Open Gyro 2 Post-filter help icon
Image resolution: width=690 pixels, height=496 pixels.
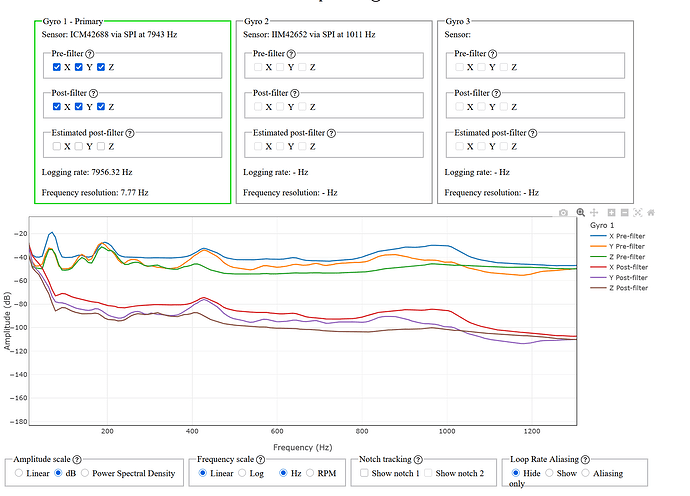point(295,93)
